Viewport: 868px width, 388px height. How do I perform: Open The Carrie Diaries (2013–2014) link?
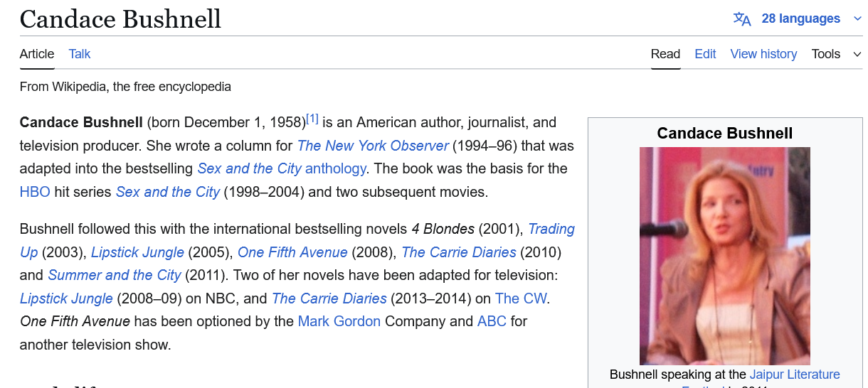pyautogui.click(x=329, y=298)
